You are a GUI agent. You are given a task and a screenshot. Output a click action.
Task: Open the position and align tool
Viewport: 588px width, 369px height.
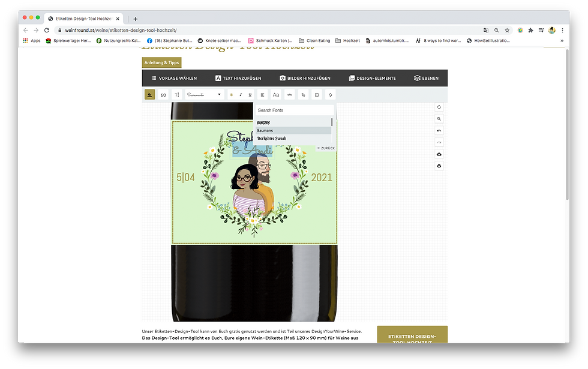(x=317, y=95)
